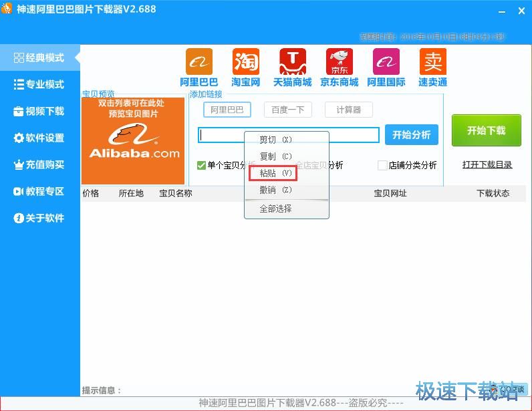Choose 剪切 (X) in context menu
This screenshot has width=532, height=411.
tap(286, 140)
